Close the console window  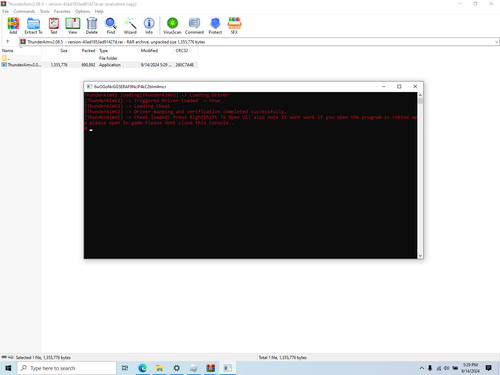point(415,87)
